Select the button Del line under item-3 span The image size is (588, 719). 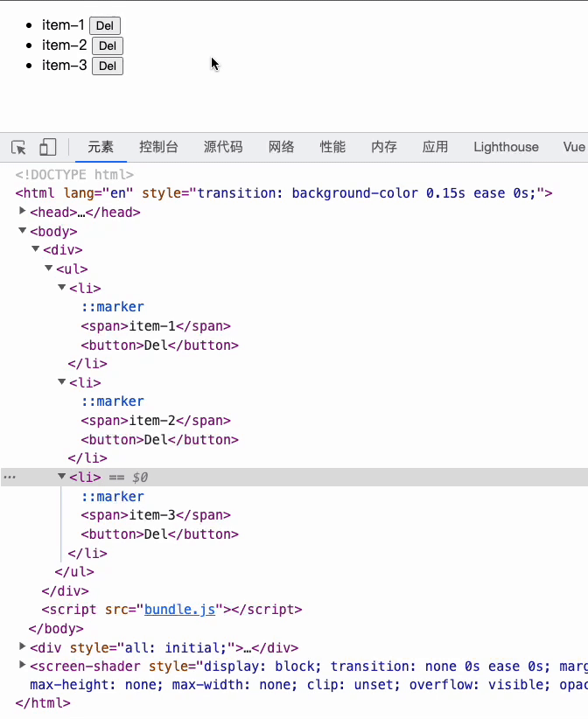click(x=159, y=534)
